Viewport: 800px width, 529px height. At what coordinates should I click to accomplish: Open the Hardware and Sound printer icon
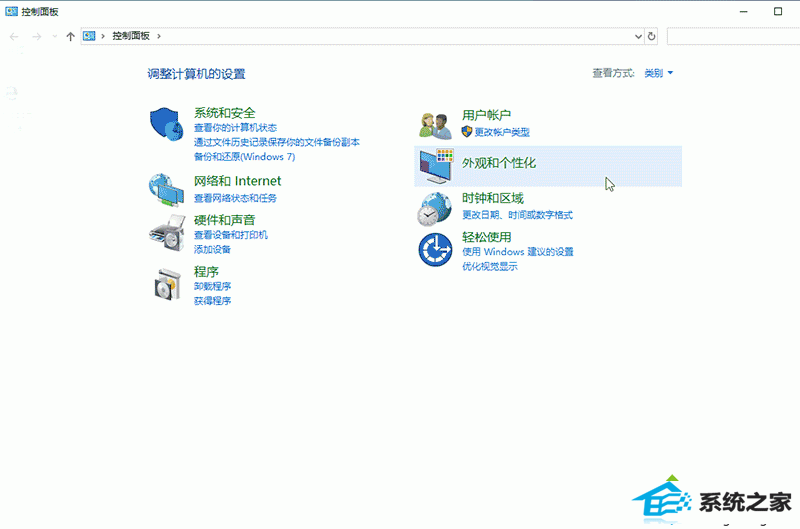click(167, 233)
